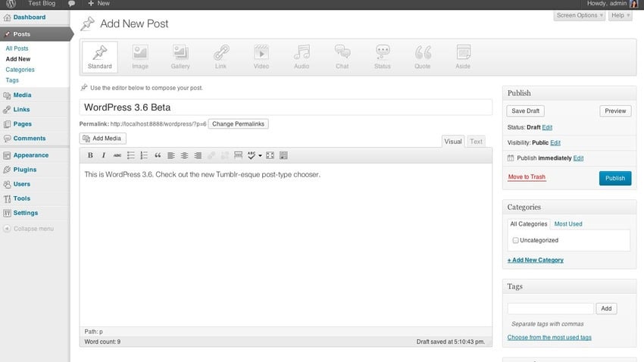Select the Chat post format
644x362 pixels.
click(x=342, y=57)
